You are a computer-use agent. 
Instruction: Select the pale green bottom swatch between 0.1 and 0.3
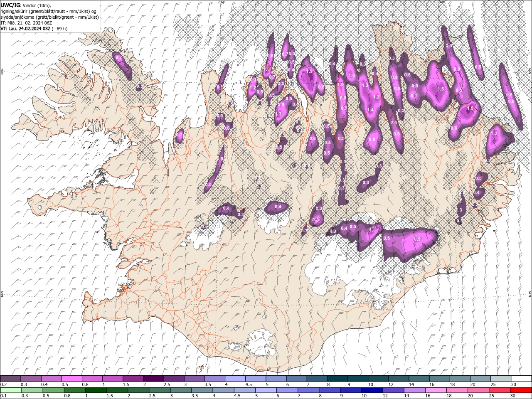pyautogui.click(x=10, y=390)
